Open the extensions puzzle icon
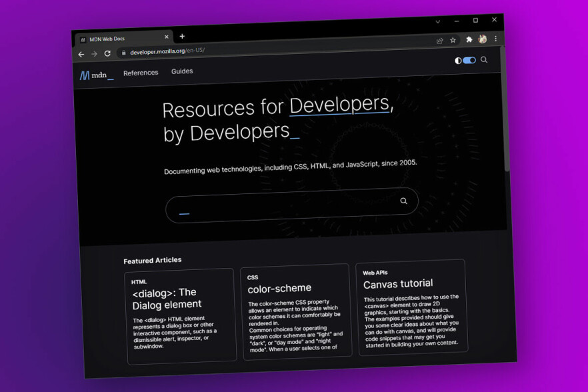The width and height of the screenshot is (588, 392). click(x=469, y=39)
